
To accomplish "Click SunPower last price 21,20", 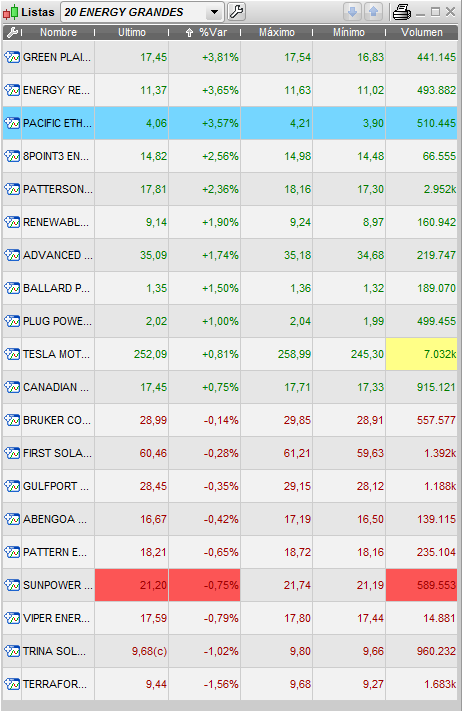I will (131, 585).
